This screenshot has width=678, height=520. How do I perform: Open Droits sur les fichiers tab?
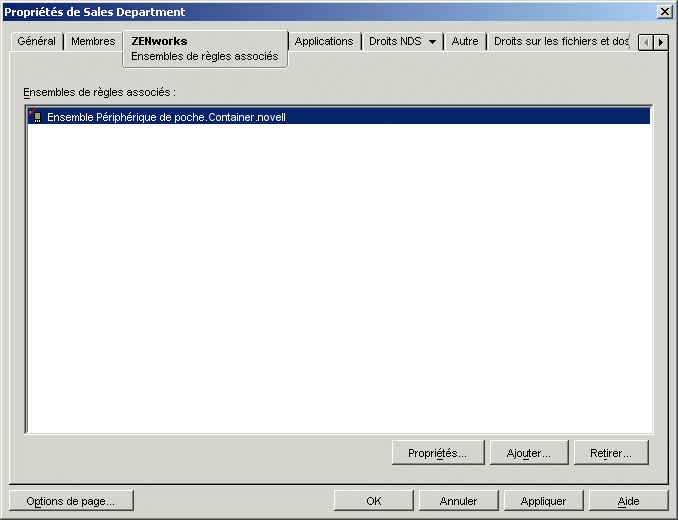coord(560,41)
